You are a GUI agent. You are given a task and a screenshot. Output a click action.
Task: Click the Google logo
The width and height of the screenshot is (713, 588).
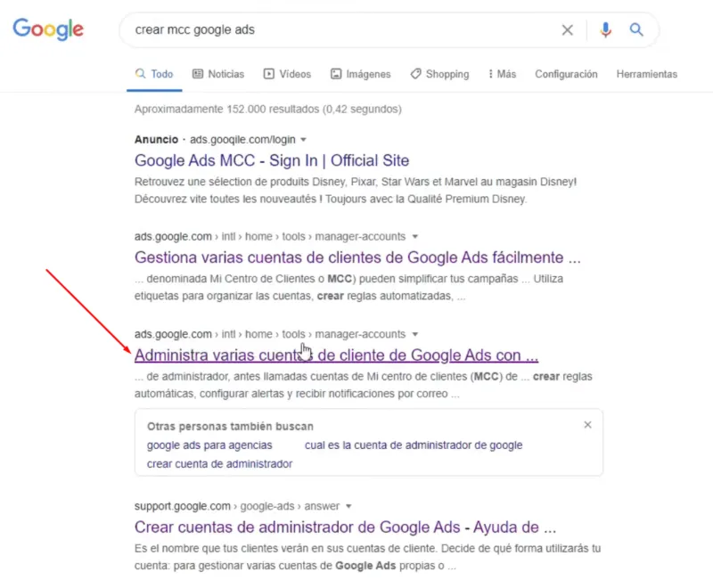pyautogui.click(x=48, y=29)
